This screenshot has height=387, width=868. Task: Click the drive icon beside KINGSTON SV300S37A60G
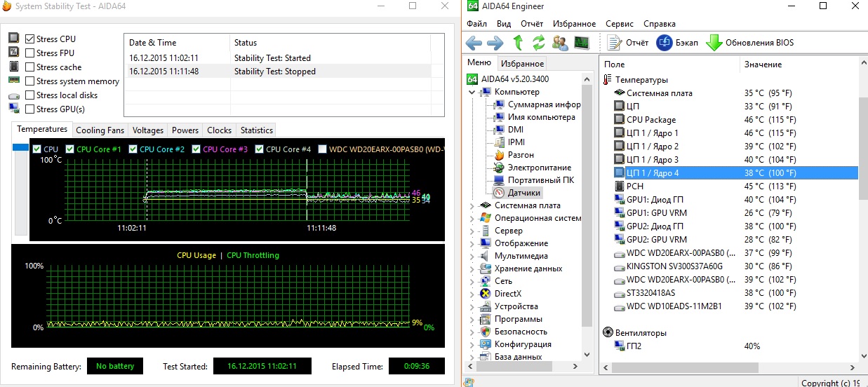click(620, 266)
